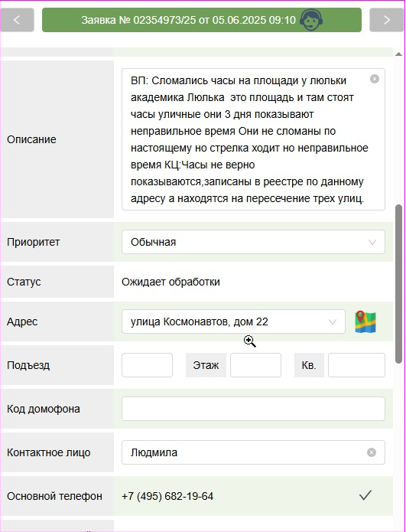The width and height of the screenshot is (406, 532).
Task: Click the Контактное лицо field with Людмила
Action: [253, 452]
